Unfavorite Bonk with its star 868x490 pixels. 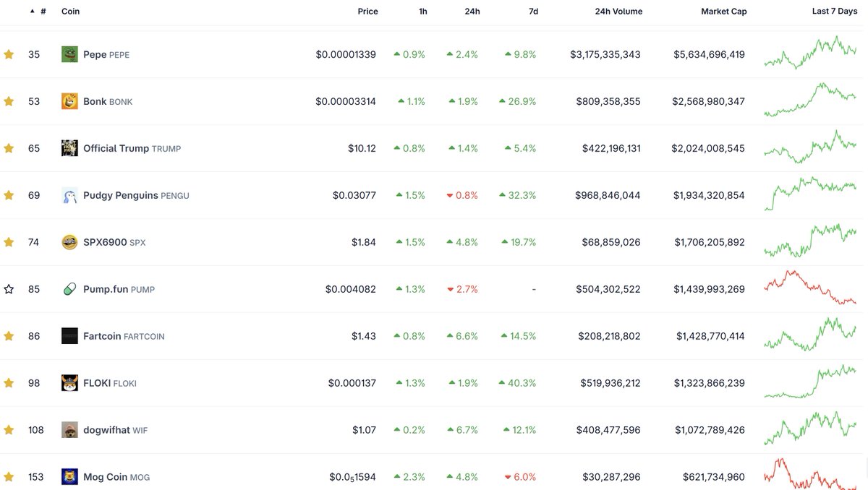click(9, 101)
